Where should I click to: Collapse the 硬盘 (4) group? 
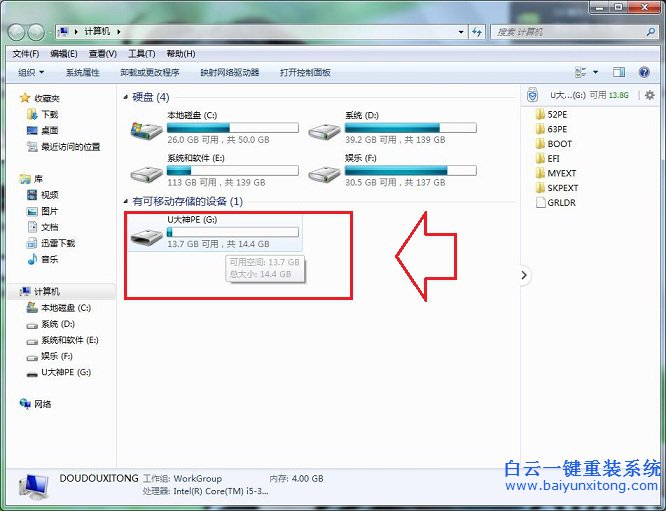pos(125,98)
